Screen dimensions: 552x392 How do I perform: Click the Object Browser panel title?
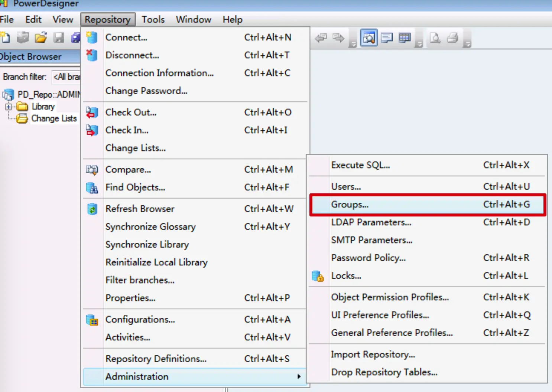31,57
